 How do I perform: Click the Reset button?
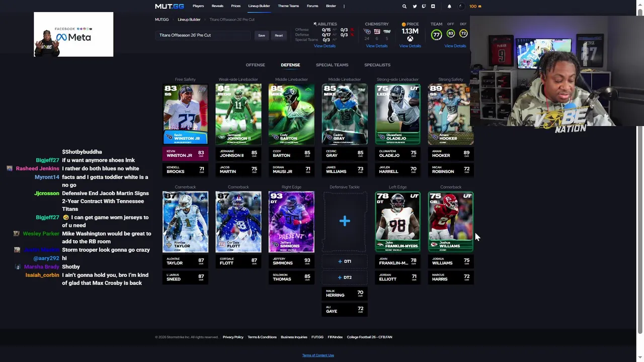[x=279, y=36]
